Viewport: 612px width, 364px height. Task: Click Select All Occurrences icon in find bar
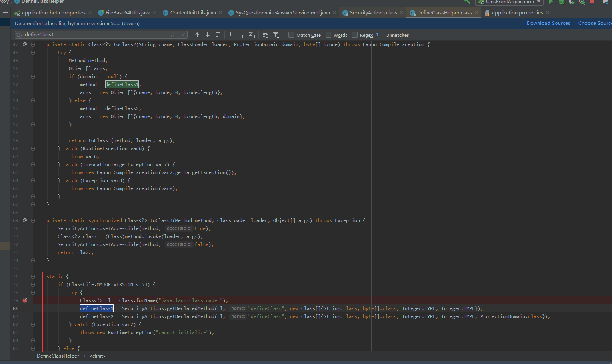coord(252,35)
